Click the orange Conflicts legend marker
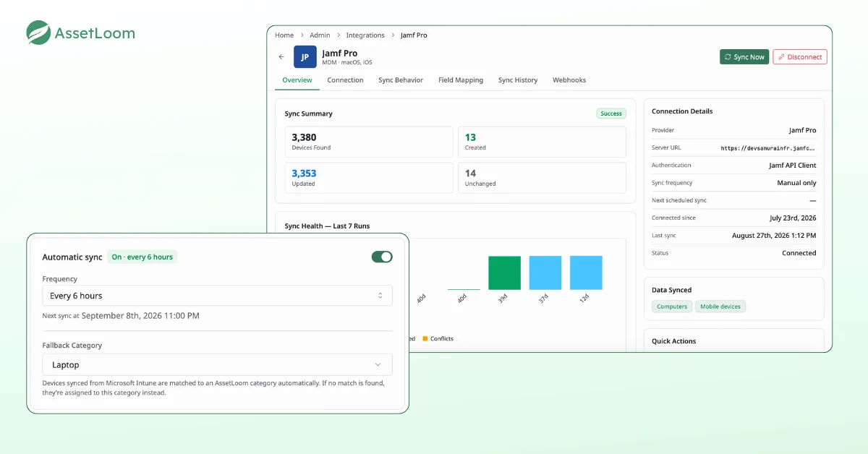Viewport: 868px width, 454px height. click(425, 338)
